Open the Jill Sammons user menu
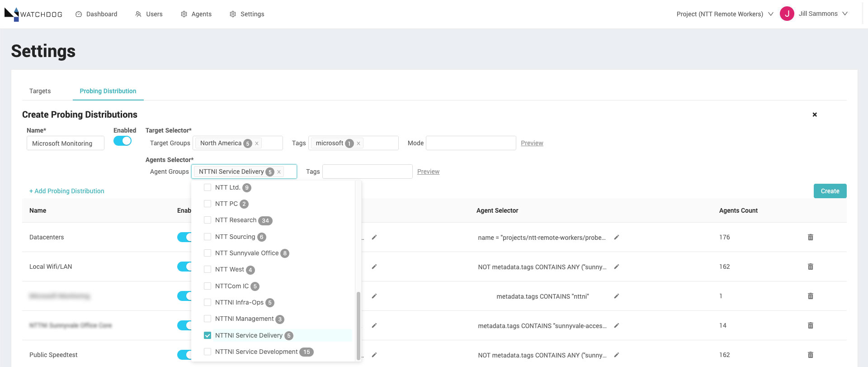 click(823, 14)
